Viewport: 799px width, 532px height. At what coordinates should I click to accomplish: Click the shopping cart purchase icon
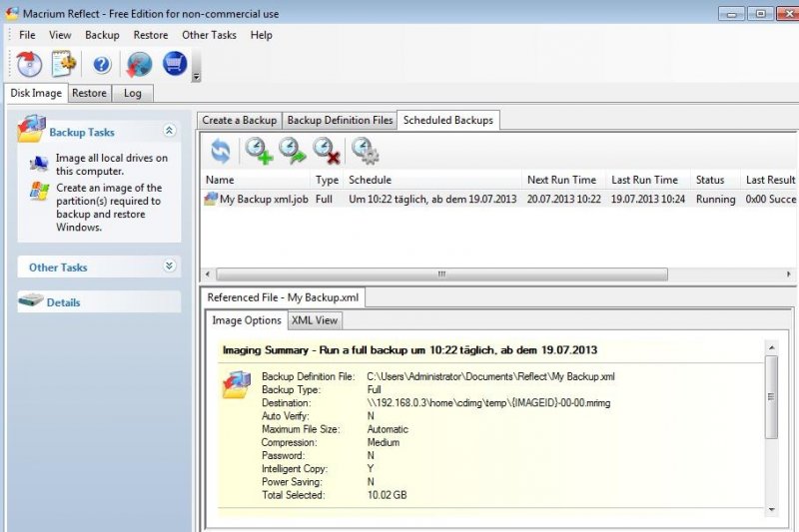coord(175,64)
